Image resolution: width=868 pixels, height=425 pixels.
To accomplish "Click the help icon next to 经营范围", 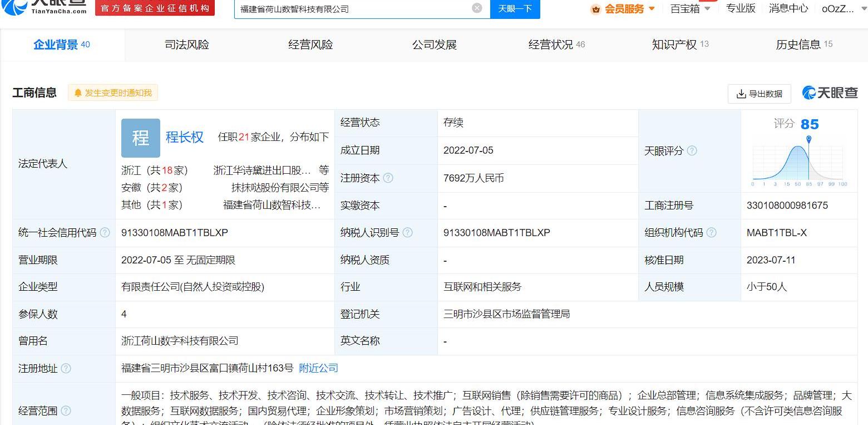I will (x=66, y=411).
